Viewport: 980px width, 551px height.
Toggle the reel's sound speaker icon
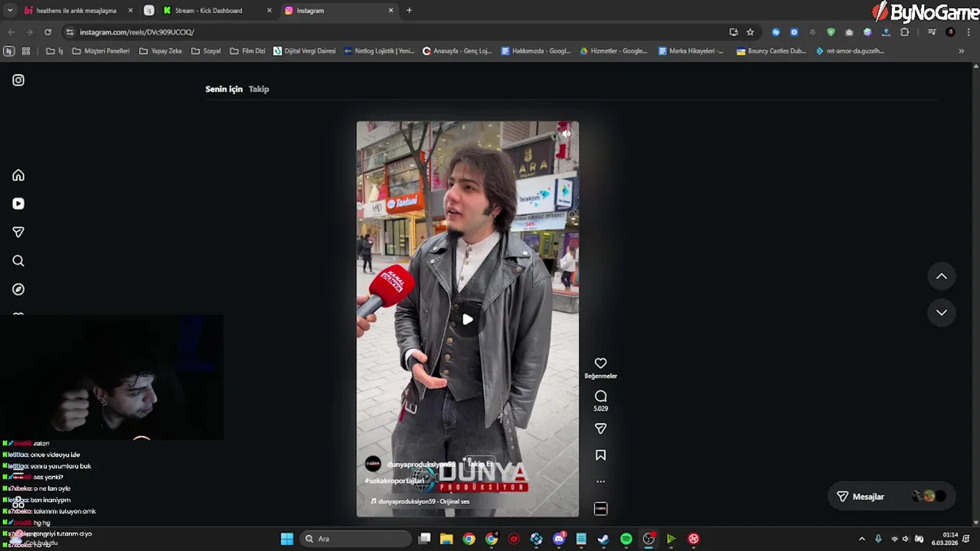[x=565, y=134]
